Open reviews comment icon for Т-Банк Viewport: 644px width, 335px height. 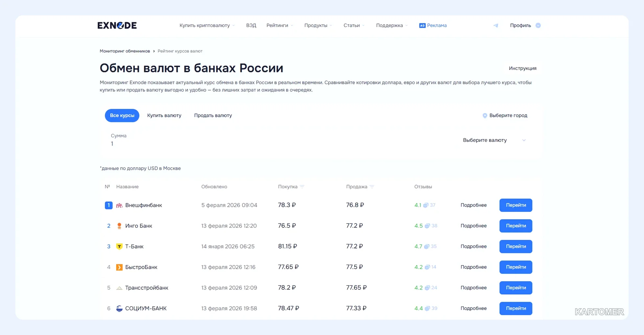(x=427, y=247)
